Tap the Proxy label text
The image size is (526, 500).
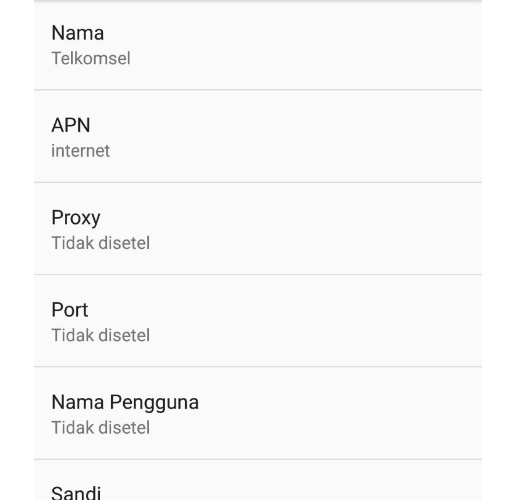coord(76,218)
